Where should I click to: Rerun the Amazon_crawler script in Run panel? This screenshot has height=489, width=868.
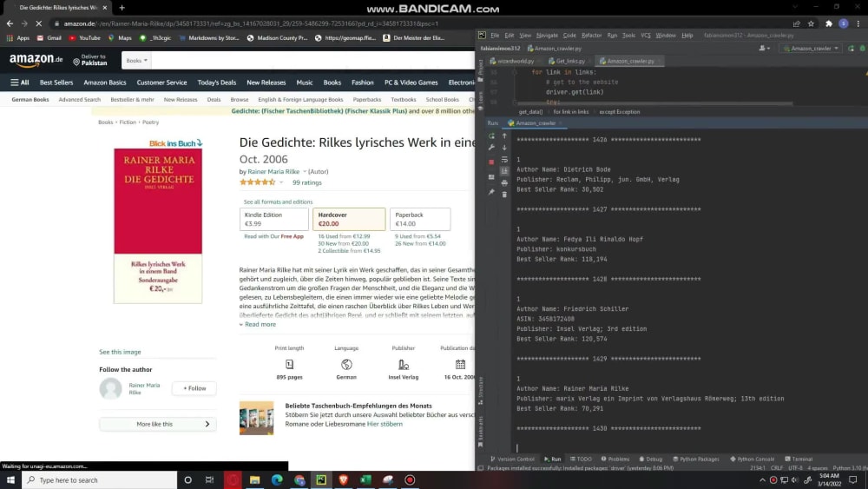click(491, 135)
